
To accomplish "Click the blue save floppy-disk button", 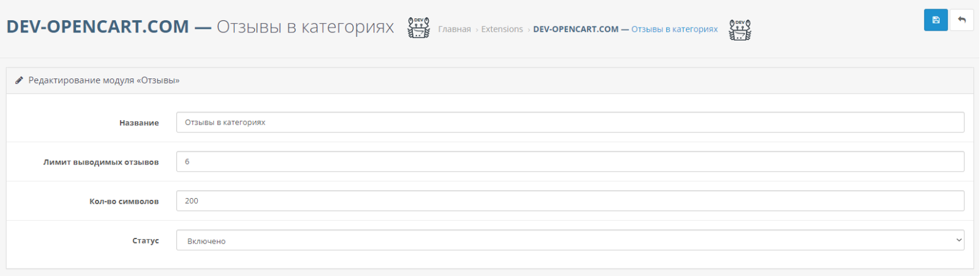I will point(936,20).
